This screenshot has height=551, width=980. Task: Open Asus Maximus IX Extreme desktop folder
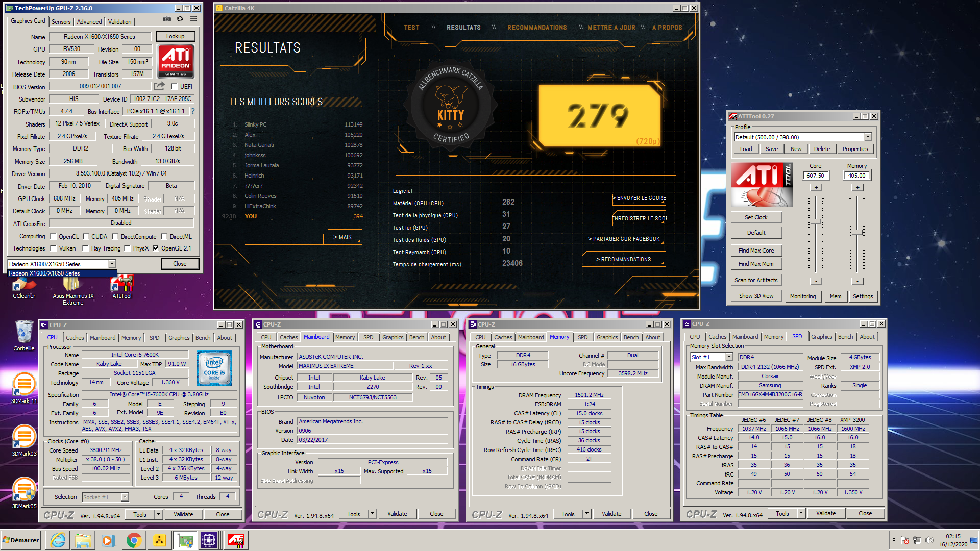tap(73, 290)
